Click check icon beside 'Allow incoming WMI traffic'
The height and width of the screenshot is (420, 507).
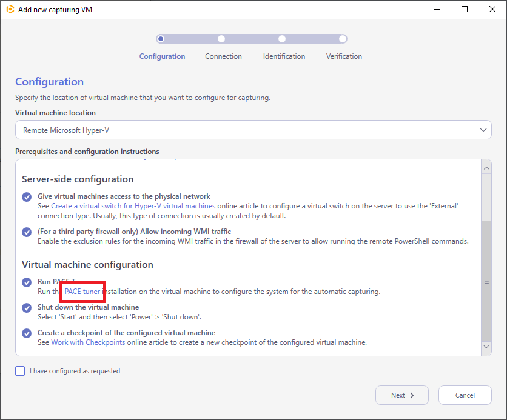[x=27, y=232]
